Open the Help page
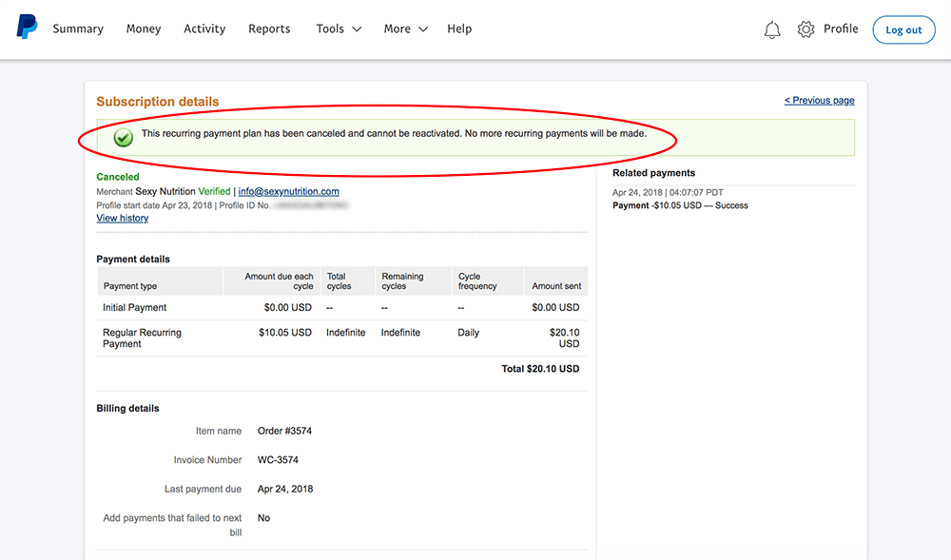 tap(459, 29)
